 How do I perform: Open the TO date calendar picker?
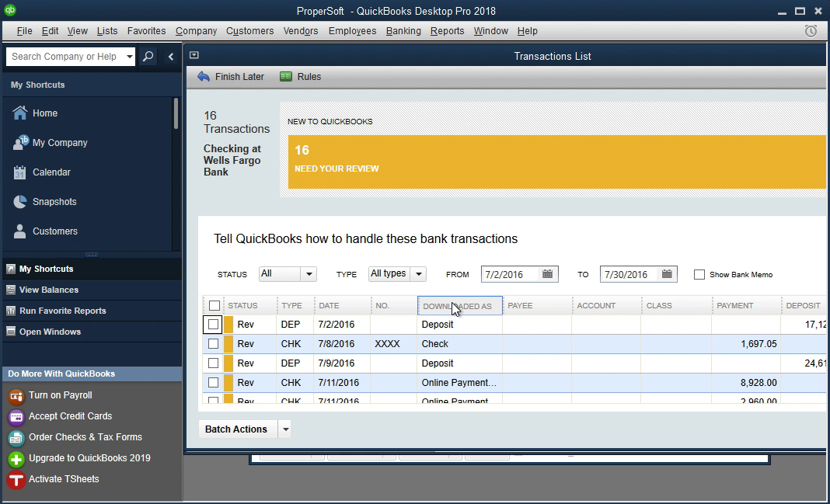(667, 274)
